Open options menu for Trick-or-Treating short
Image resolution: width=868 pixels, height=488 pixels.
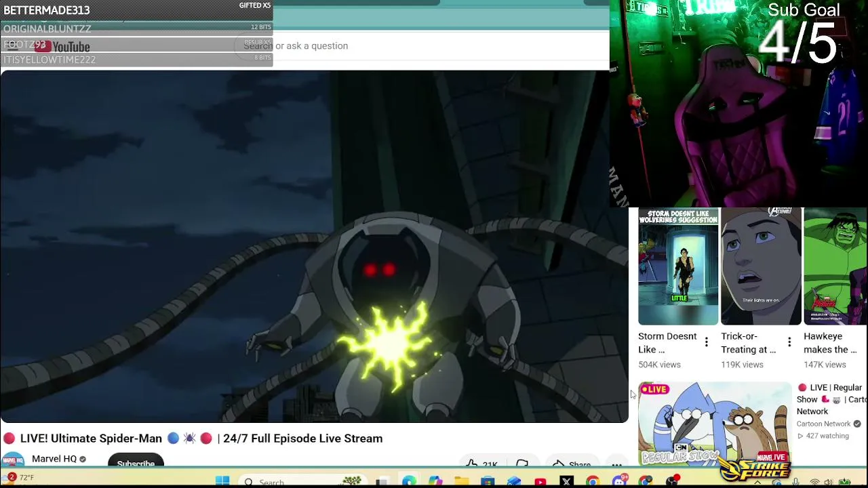coord(789,343)
